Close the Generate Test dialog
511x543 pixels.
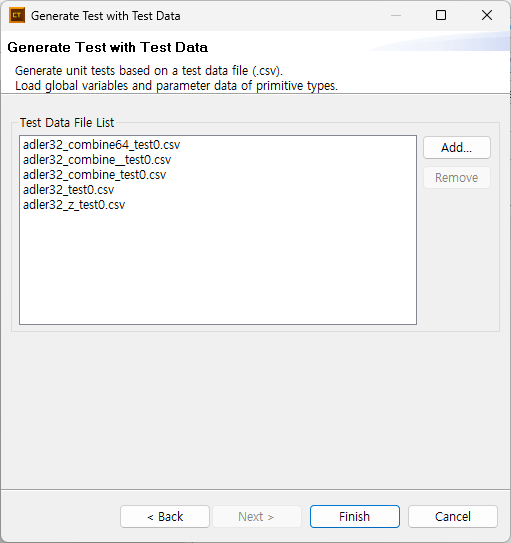[487, 15]
